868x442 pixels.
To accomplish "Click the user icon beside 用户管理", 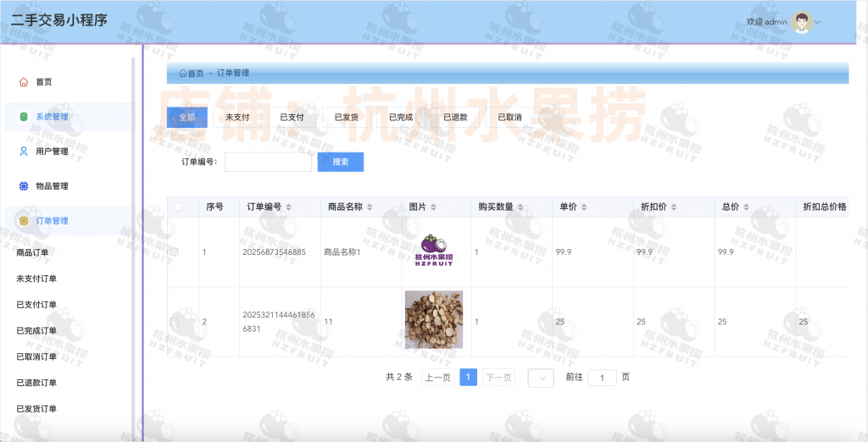I will coord(23,152).
